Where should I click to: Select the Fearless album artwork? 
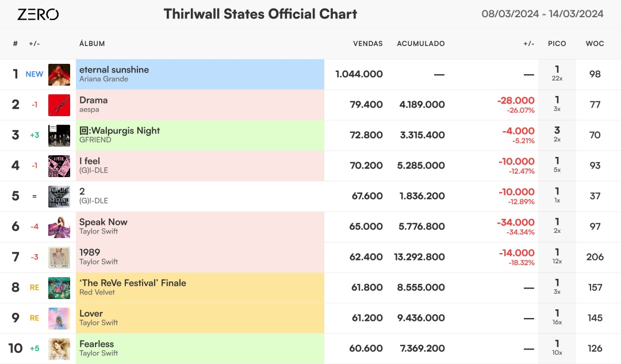(59, 349)
